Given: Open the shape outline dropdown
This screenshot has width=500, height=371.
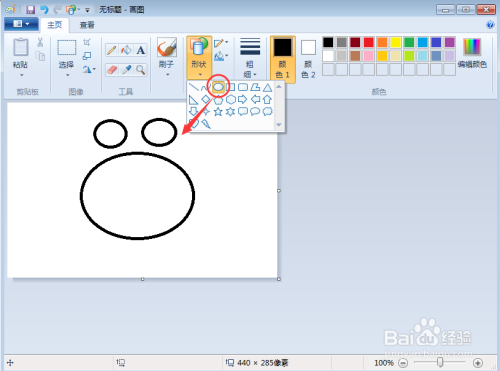Looking at the screenshot, I should pyautogui.click(x=221, y=43).
